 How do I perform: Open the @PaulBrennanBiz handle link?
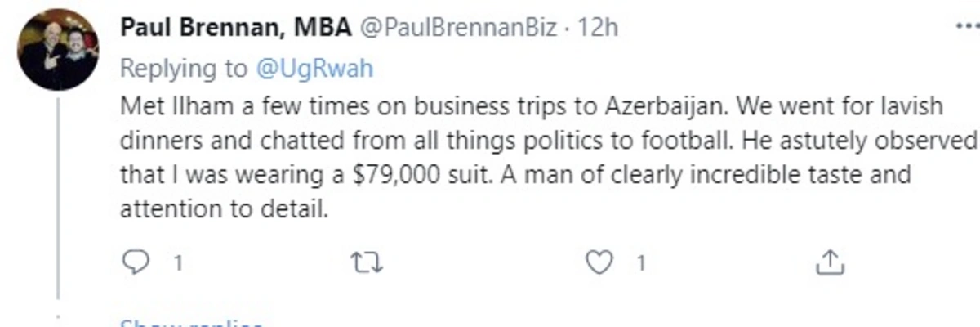(458, 29)
